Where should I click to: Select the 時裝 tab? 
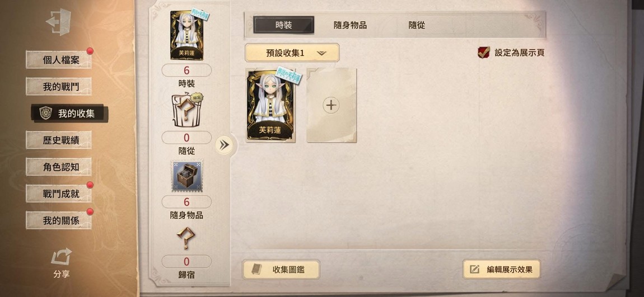283,25
